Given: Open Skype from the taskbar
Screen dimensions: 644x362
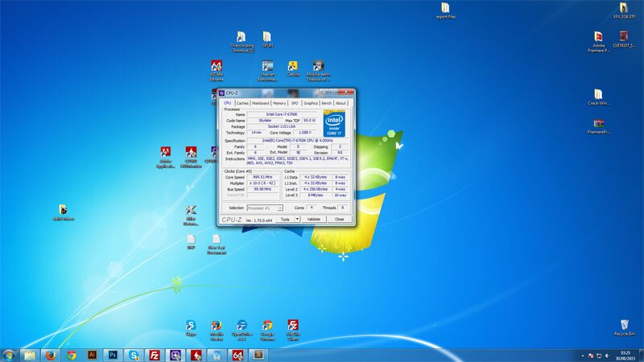Looking at the screenshot, I should coord(134,356).
